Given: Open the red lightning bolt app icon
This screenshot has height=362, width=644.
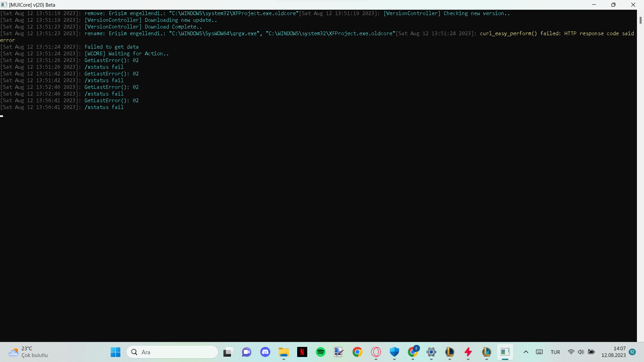Looking at the screenshot, I should tap(468, 352).
